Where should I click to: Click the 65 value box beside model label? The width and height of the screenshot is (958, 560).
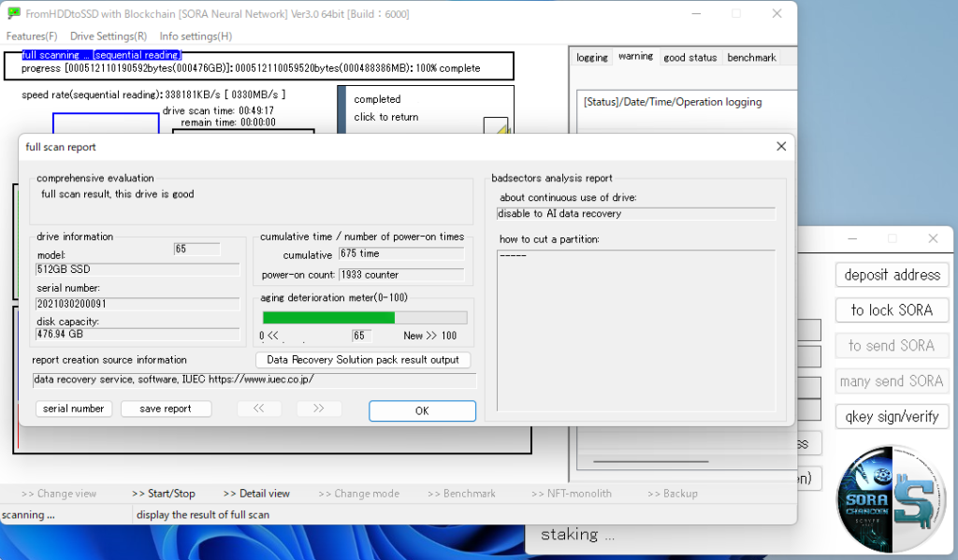coord(196,250)
